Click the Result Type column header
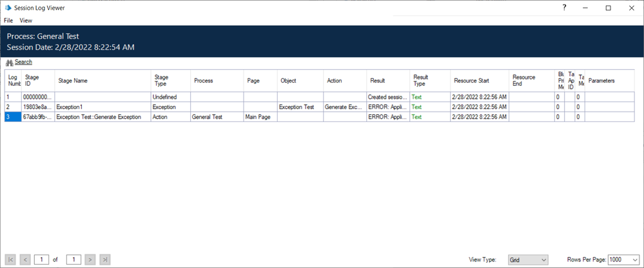The image size is (644, 268). point(430,81)
